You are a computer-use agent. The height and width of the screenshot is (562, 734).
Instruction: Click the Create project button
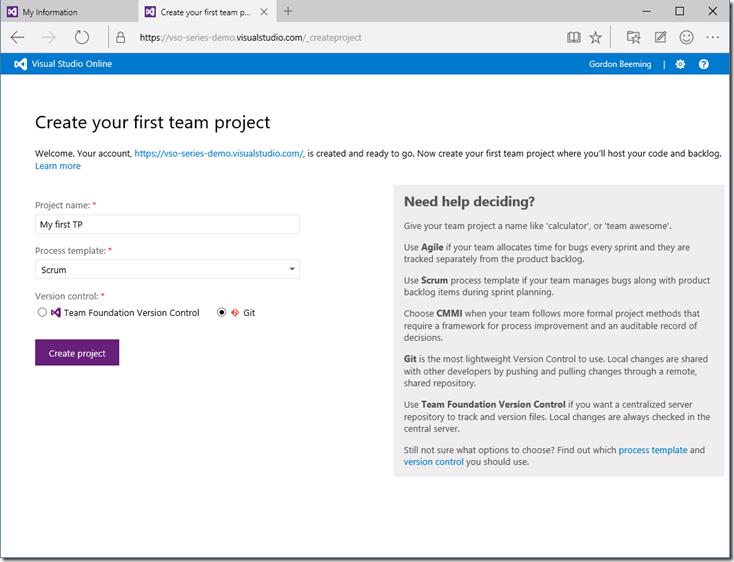coord(77,353)
